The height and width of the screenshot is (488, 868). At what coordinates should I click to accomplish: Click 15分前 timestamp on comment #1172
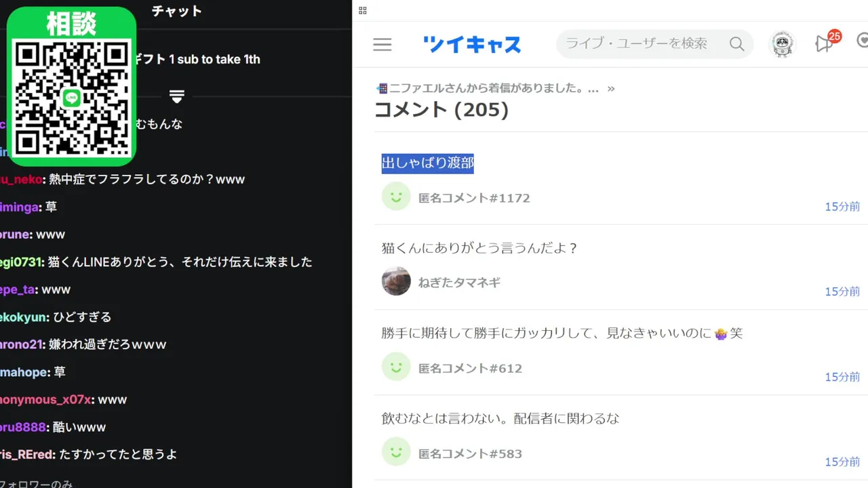(x=842, y=206)
